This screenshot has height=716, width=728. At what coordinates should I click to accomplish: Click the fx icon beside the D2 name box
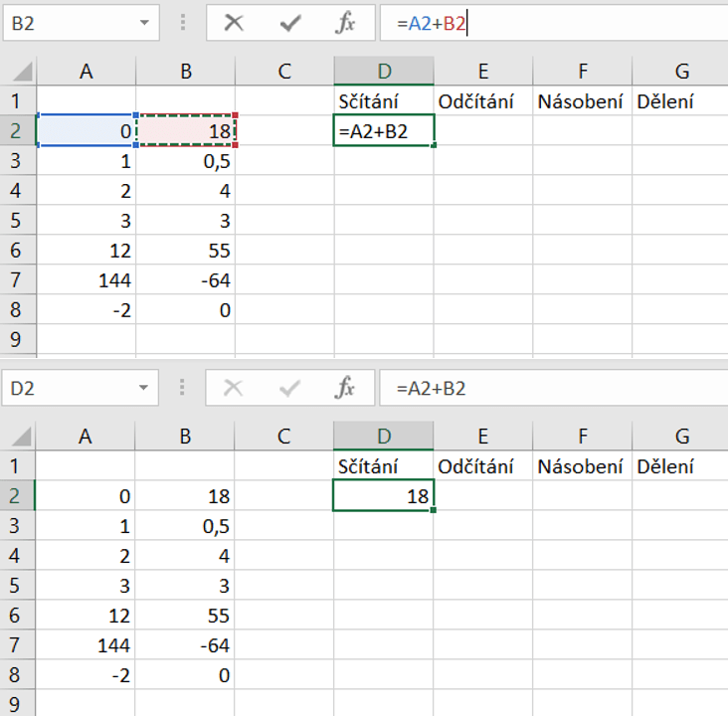tap(345, 388)
